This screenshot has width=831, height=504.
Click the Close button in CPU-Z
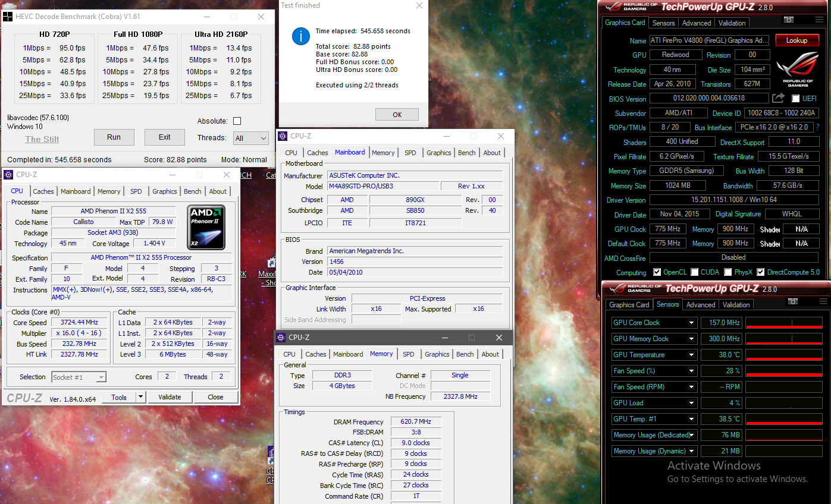pyautogui.click(x=216, y=397)
